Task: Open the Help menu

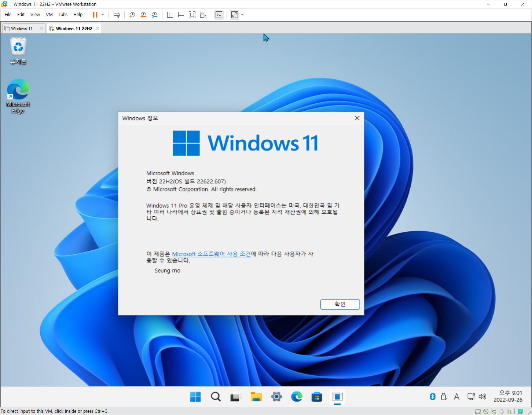Action: [x=78, y=15]
